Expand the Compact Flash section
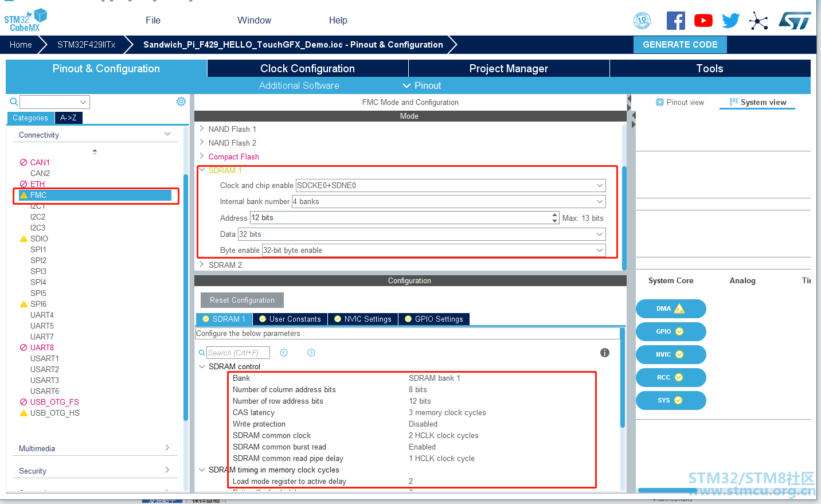This screenshot has height=504, width=821. coord(202,157)
